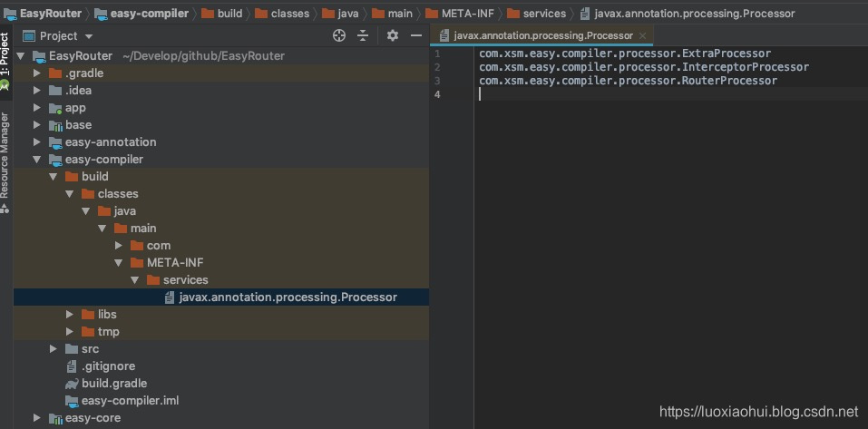Screen dimensions: 868x429
Task: Select the app module icon
Action: [55, 108]
